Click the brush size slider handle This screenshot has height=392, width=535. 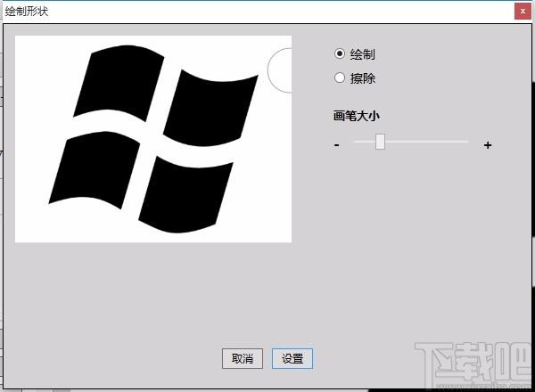coord(380,142)
